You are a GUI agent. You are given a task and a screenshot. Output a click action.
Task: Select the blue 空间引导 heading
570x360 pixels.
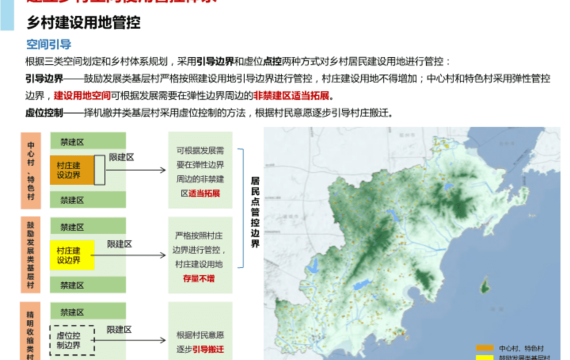[x=49, y=44]
